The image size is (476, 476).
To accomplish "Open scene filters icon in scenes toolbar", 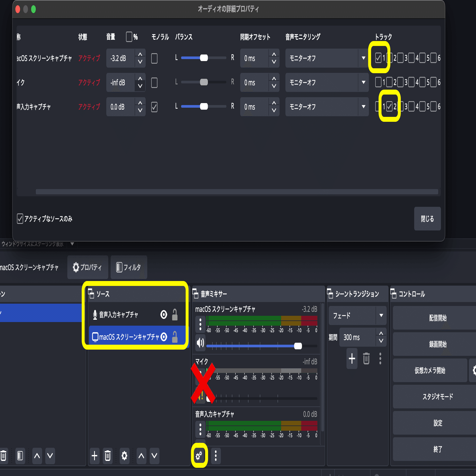I will pos(20,456).
